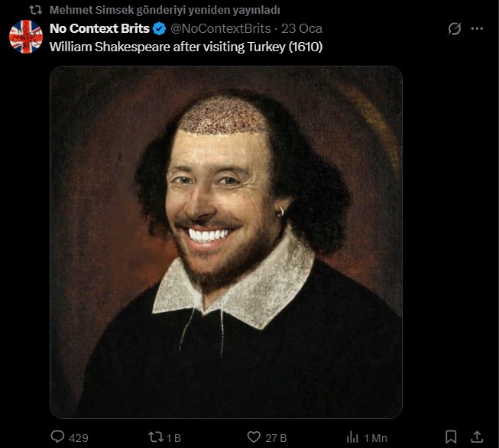499x448 pixels.
Task: Open the post via its 23 Oca timestamp
Action: pos(302,29)
